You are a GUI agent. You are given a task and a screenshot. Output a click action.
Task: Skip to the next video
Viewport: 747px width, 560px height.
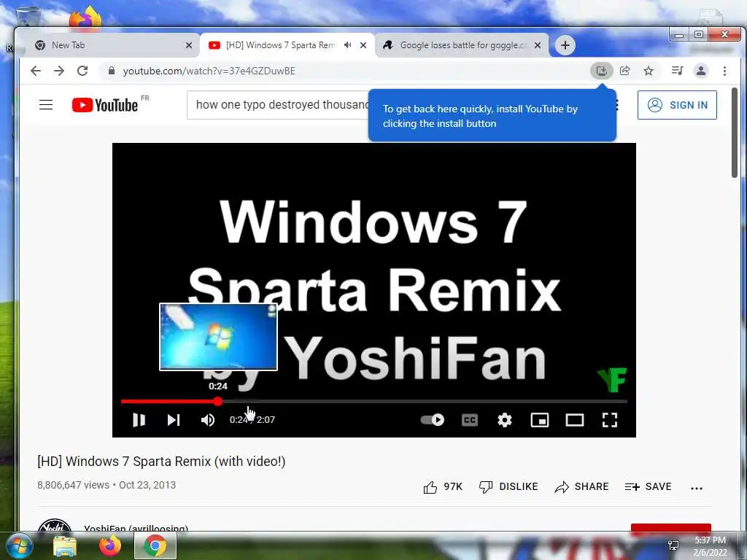[x=174, y=419]
